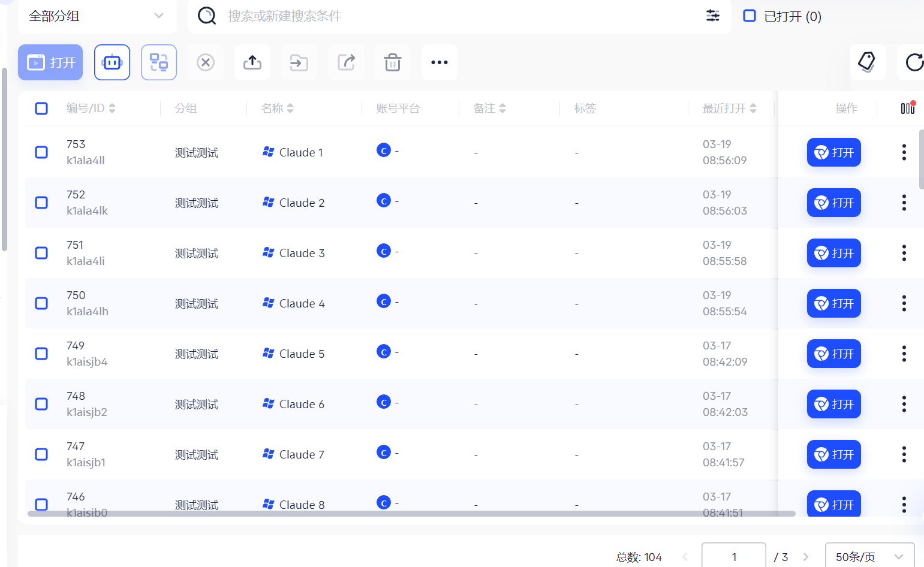The height and width of the screenshot is (567, 924).
Task: Sort by 名称 column header
Action: [278, 108]
